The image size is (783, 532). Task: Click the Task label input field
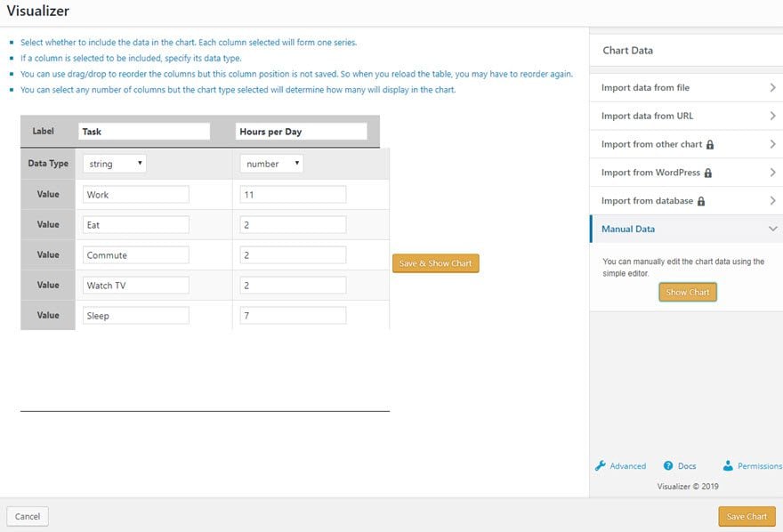pos(144,132)
